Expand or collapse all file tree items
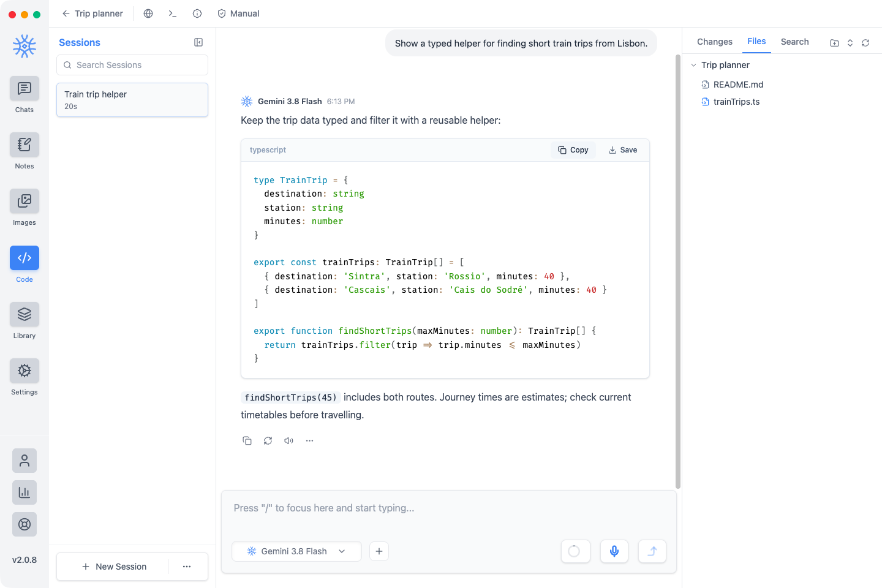 850,43
